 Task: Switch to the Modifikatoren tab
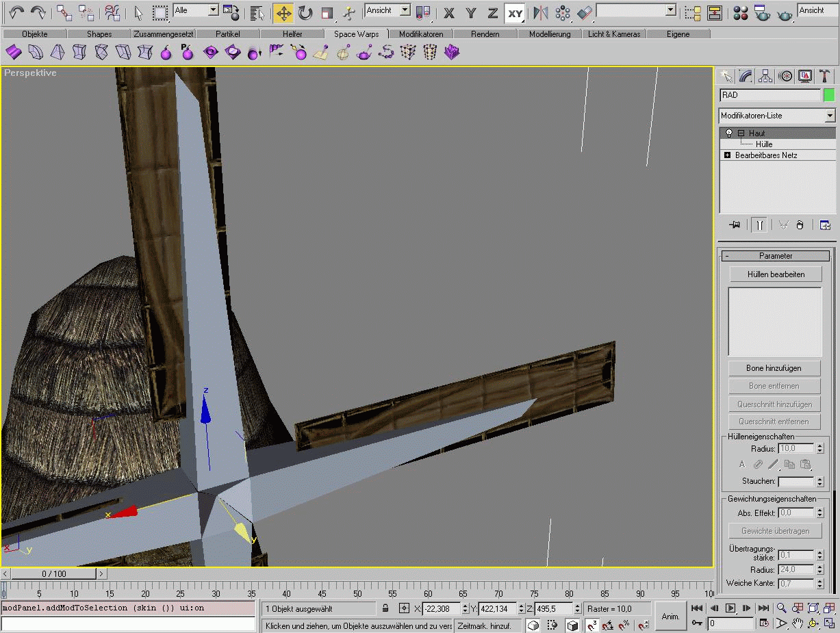[x=421, y=34]
